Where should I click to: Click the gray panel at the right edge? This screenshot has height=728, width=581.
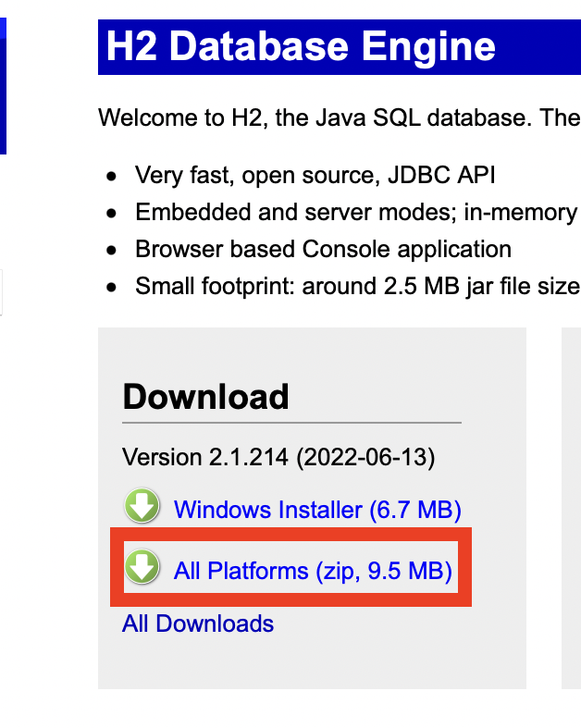point(571,509)
